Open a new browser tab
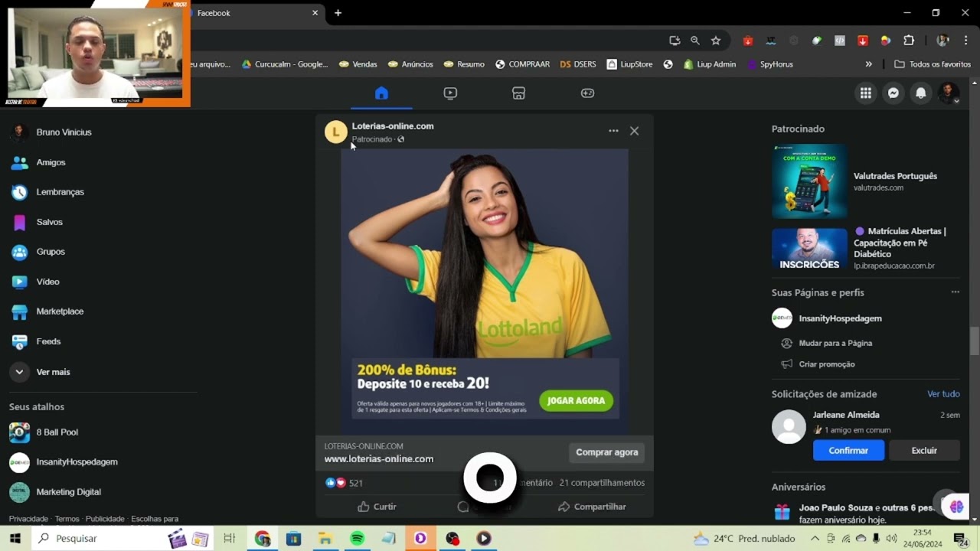Screen dimensions: 980x551 [x=338, y=13]
